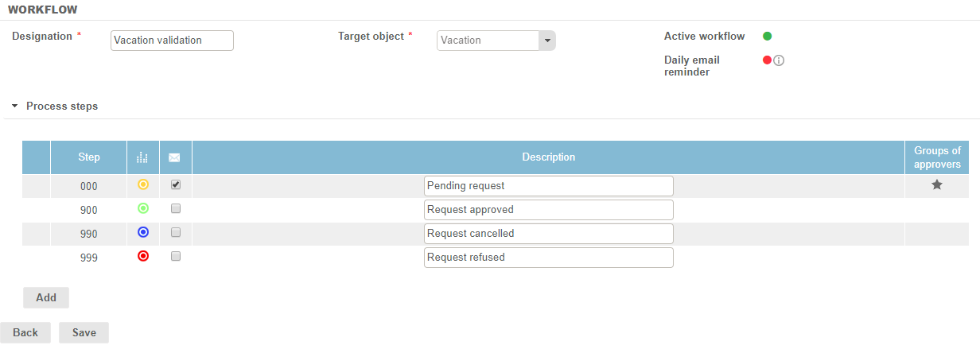Uncheck email notification for Pending request step
Screen dimensions: 980x349
pos(176,184)
